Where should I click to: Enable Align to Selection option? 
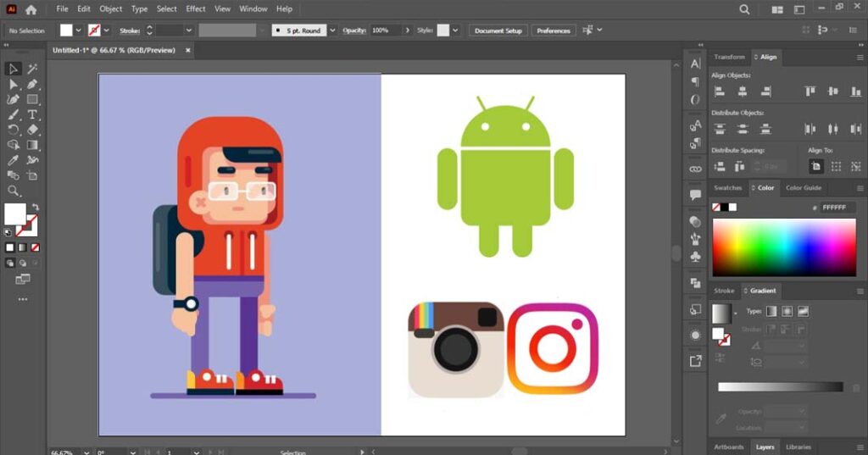click(x=836, y=166)
